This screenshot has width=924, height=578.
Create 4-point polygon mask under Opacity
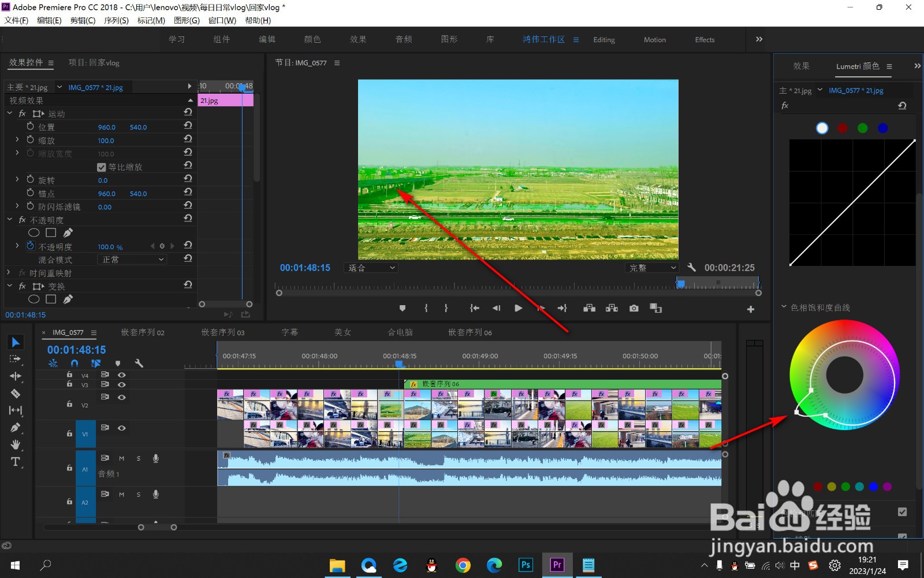pos(51,232)
